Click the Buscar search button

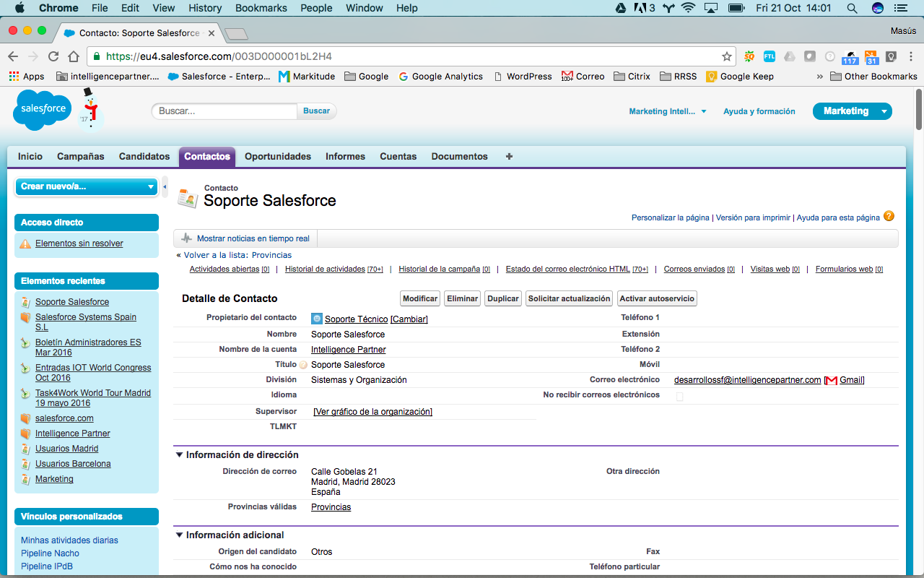[317, 111]
